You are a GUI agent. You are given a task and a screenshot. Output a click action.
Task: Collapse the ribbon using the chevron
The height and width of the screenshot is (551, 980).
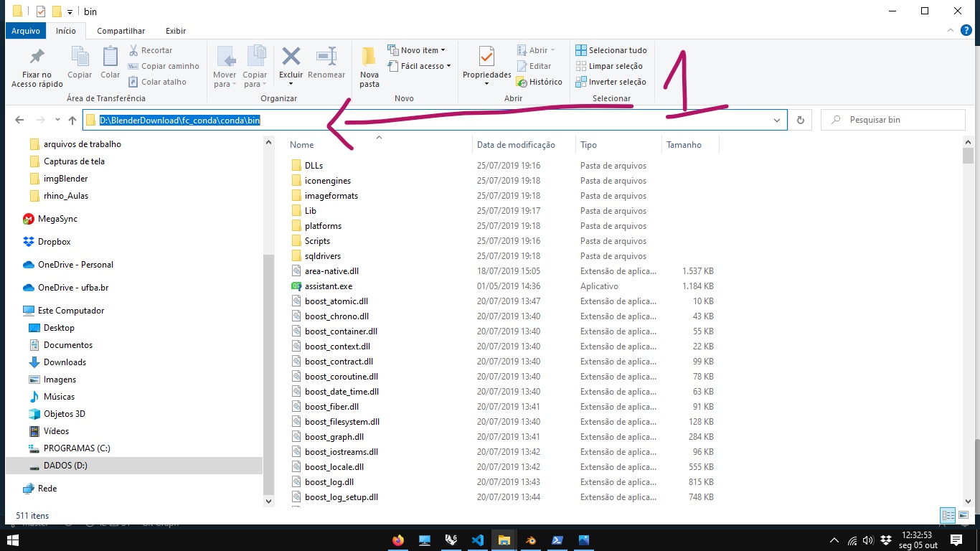[x=951, y=31]
